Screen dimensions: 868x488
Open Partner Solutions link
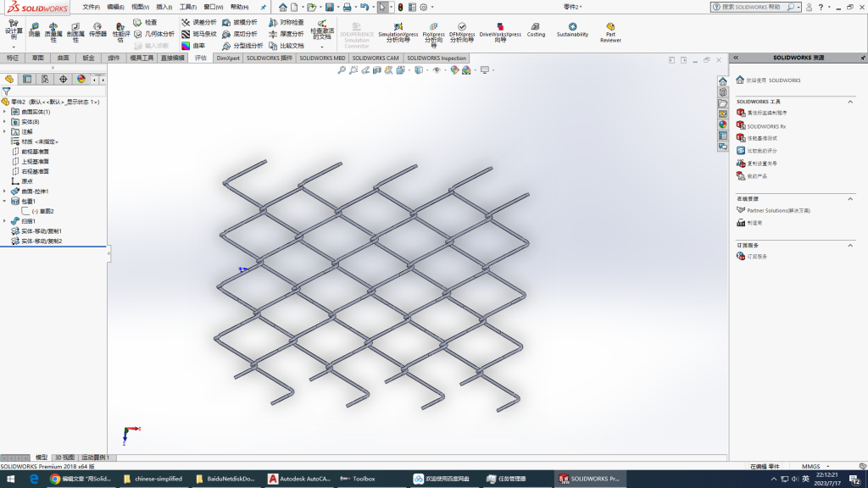pos(777,210)
